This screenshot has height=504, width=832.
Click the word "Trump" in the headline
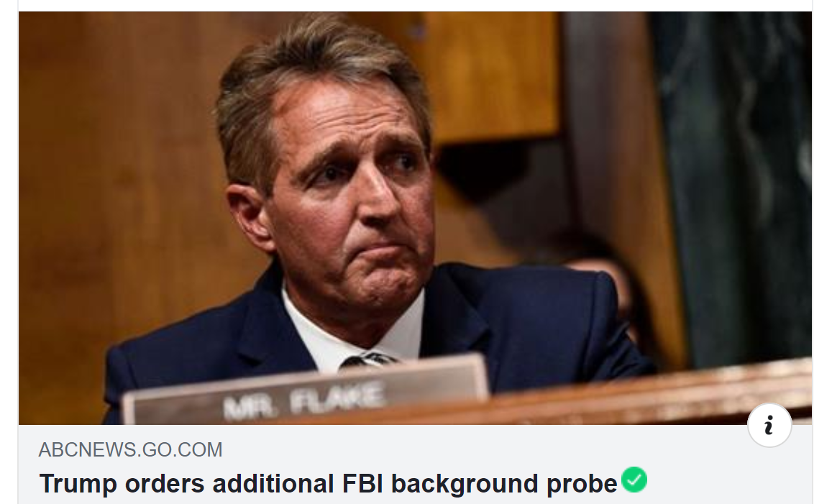(x=78, y=484)
